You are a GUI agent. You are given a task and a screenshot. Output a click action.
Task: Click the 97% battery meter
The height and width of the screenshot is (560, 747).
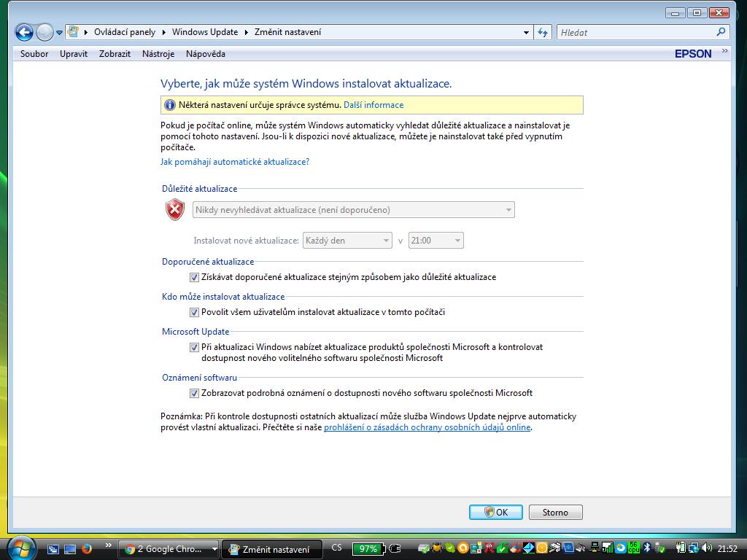point(369,549)
